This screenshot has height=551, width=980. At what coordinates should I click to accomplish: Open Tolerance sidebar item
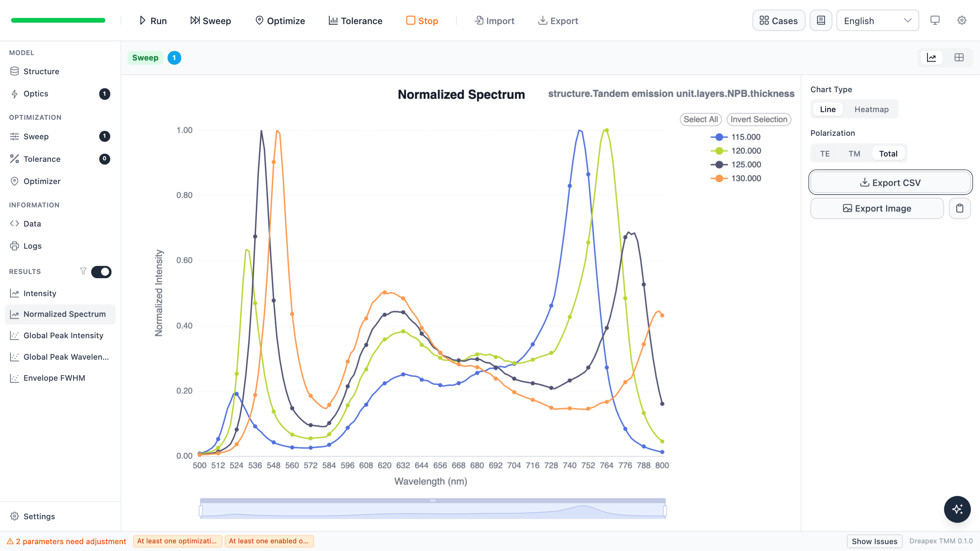60,159
